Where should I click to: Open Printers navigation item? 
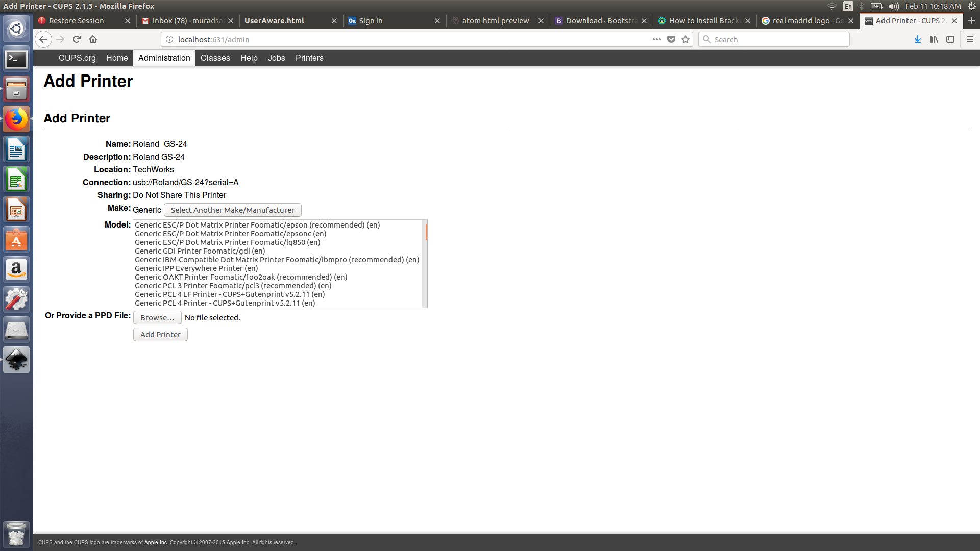tap(309, 58)
